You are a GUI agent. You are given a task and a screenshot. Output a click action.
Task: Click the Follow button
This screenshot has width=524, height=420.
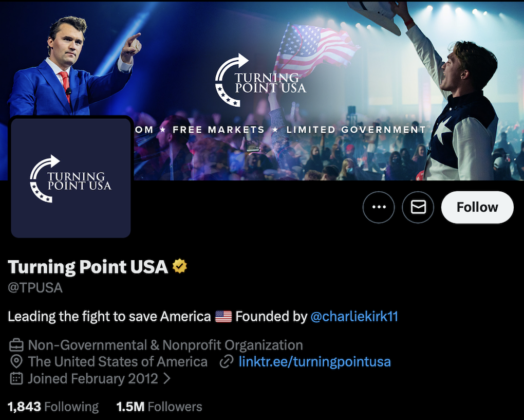[x=477, y=207]
